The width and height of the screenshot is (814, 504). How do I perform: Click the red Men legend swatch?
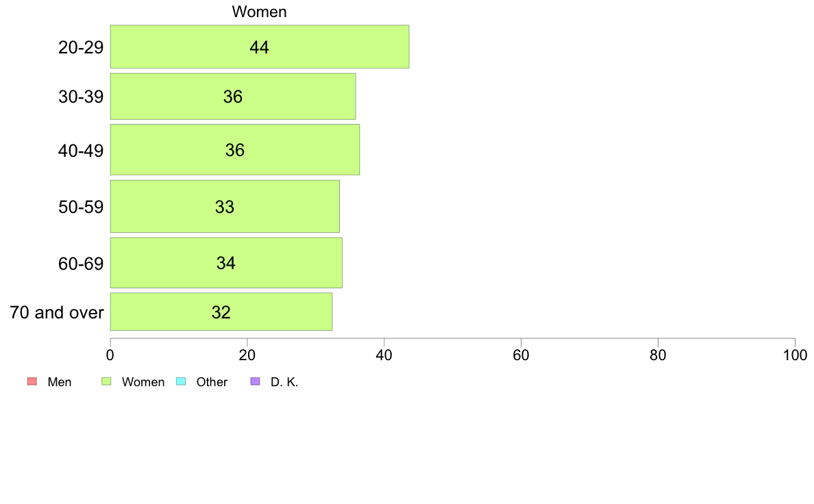click(x=32, y=381)
